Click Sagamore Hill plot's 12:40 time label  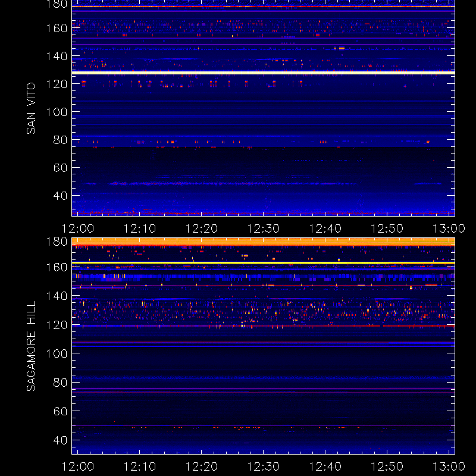[325, 466]
